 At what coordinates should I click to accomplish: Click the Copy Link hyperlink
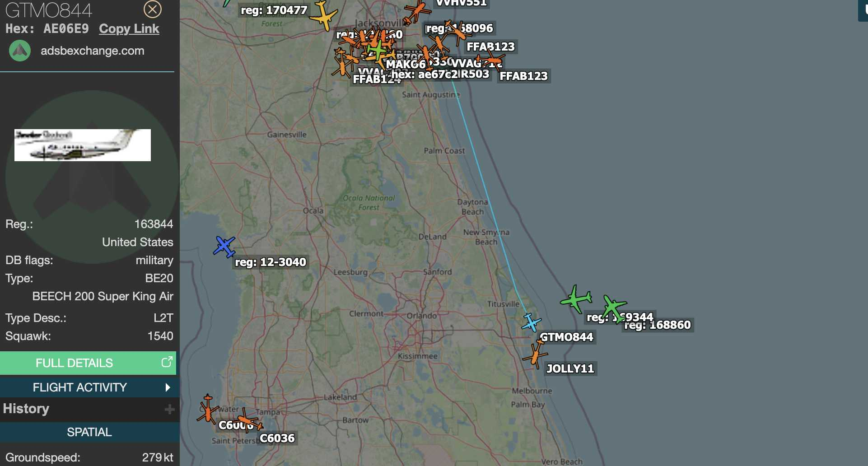coord(129,28)
